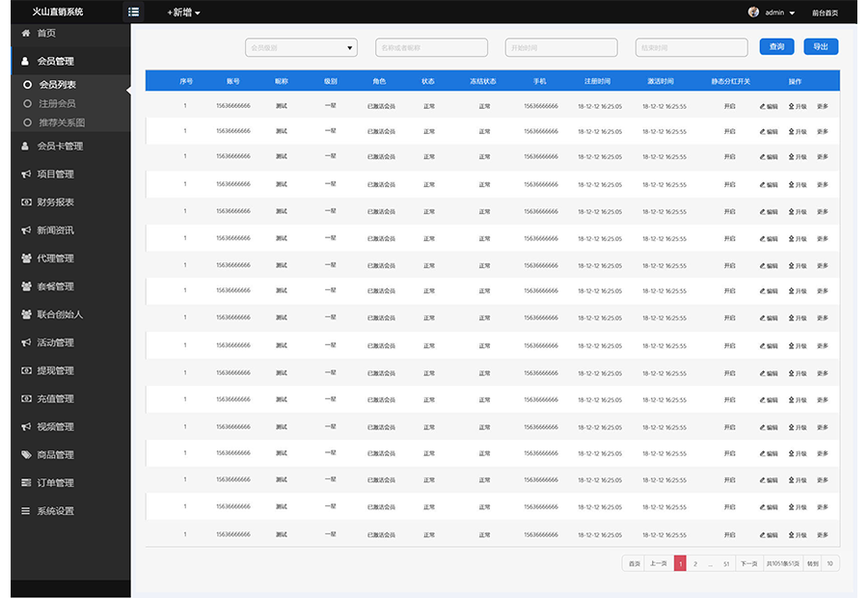Click the 注册时间 column header

[597, 81]
